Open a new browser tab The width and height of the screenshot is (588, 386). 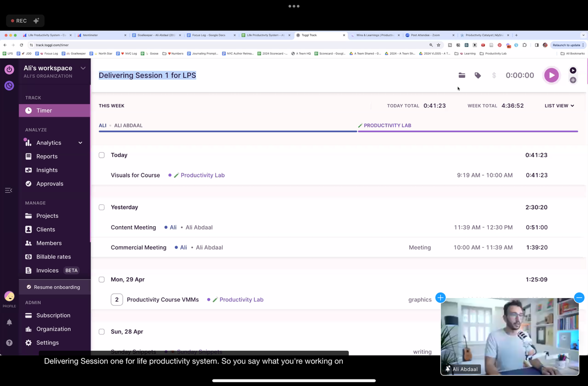click(516, 35)
